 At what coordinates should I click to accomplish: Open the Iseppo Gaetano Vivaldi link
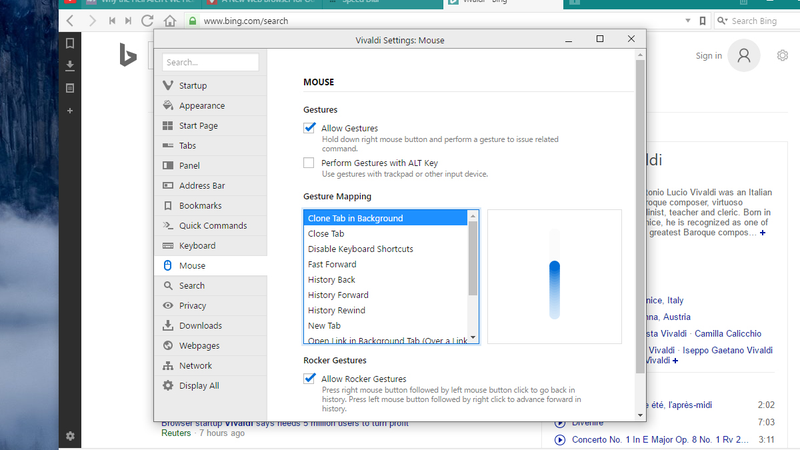point(728,351)
